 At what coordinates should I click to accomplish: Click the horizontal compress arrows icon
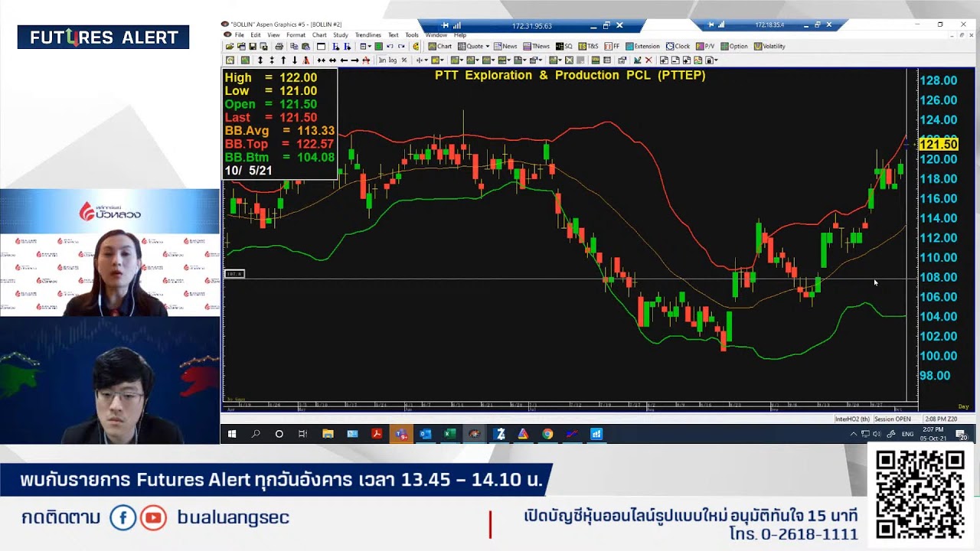coord(322,60)
